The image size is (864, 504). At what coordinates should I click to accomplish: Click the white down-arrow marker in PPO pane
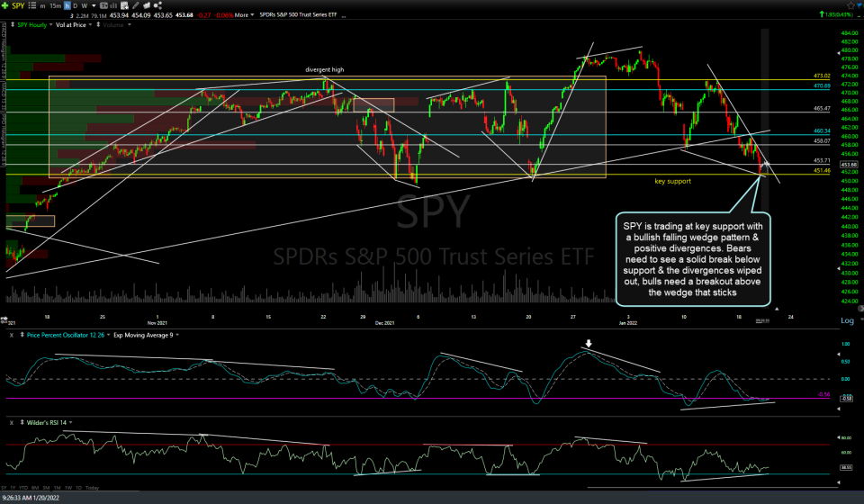click(589, 344)
